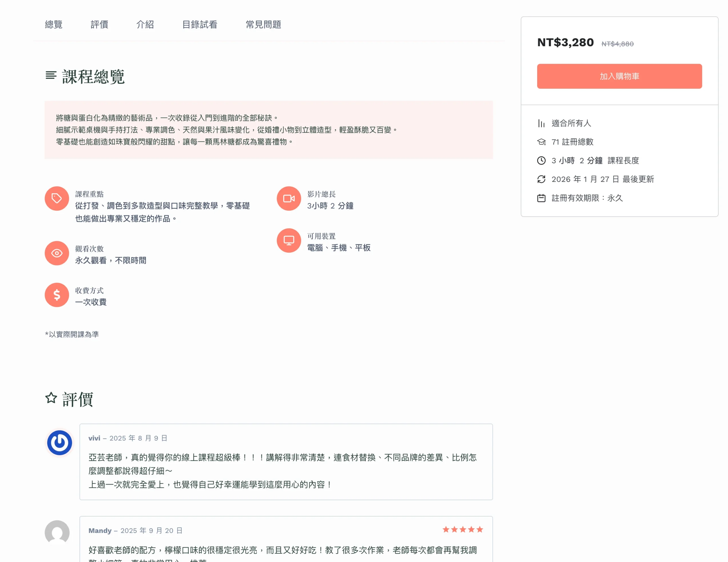This screenshot has width=728, height=562.
Task: Open the 常見問題 tab
Action: 263,24
